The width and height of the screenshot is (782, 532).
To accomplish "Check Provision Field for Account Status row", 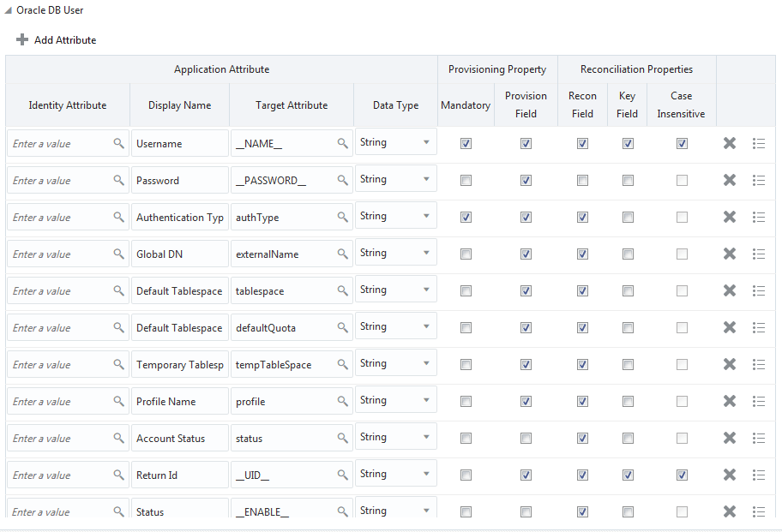I will click(x=526, y=439).
